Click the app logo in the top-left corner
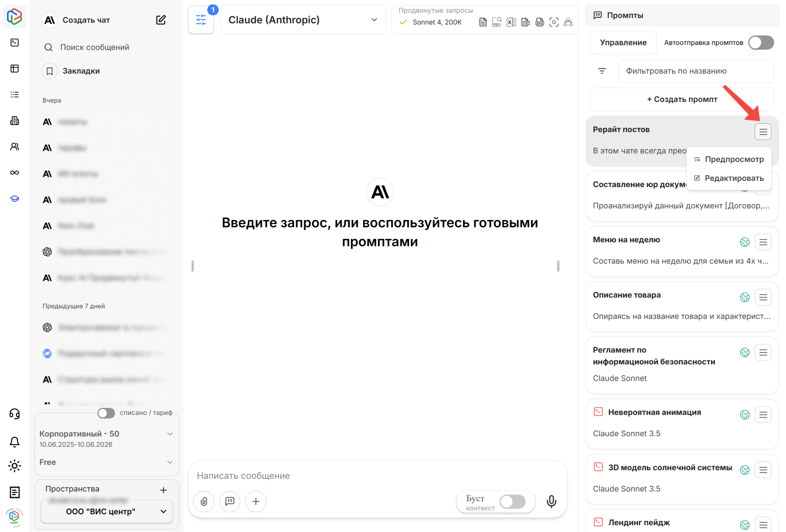Viewport: 786px width, 532px height. (x=15, y=17)
